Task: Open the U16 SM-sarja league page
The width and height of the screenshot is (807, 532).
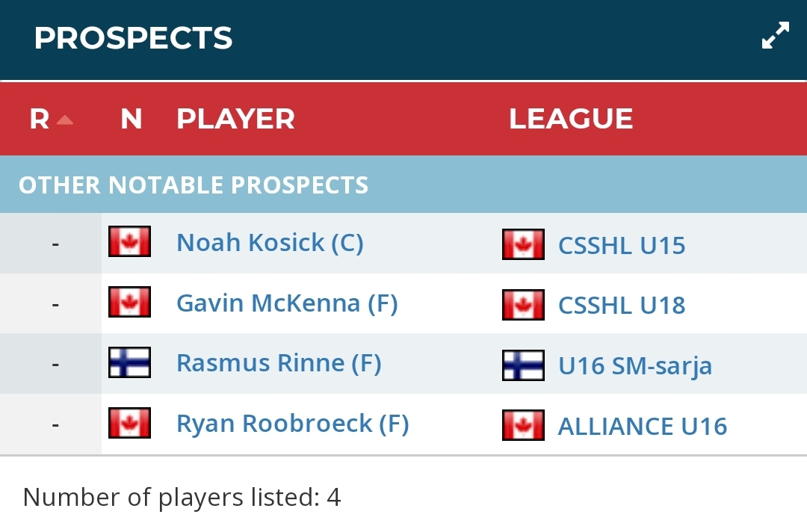Action: coord(635,366)
